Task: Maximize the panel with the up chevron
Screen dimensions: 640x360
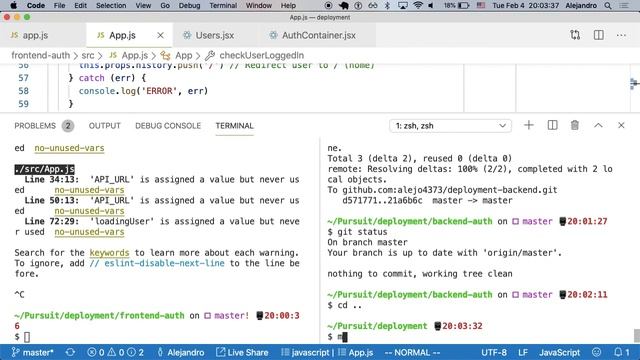Action: coord(598,125)
